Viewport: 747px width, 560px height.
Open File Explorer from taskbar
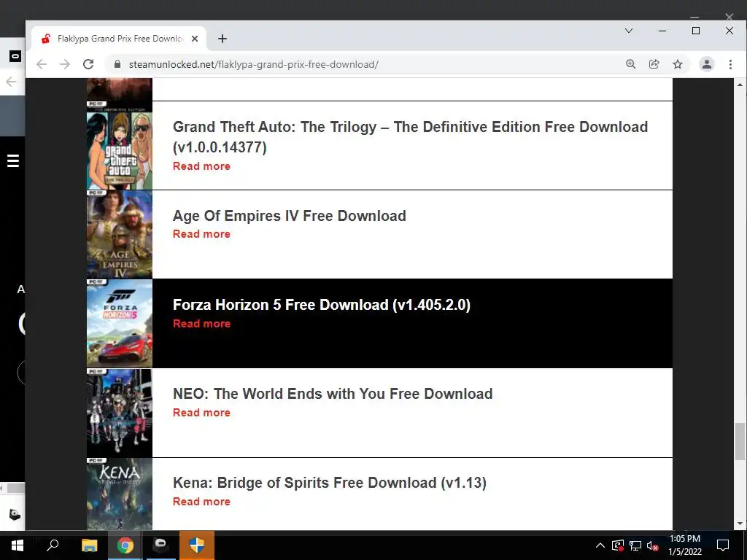click(89, 545)
